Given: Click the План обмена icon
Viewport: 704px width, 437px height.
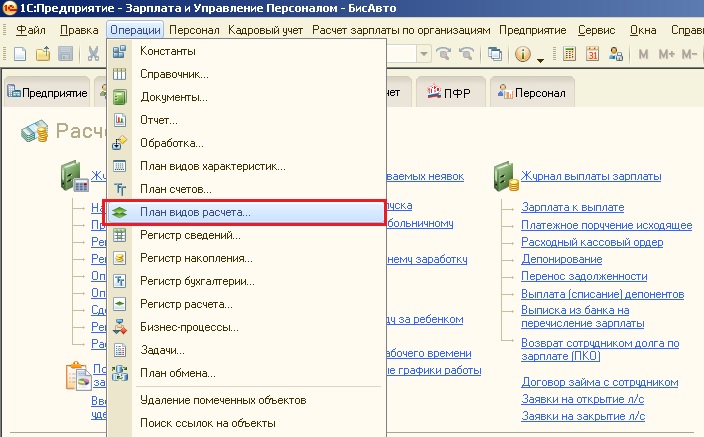Looking at the screenshot, I should pos(119,373).
